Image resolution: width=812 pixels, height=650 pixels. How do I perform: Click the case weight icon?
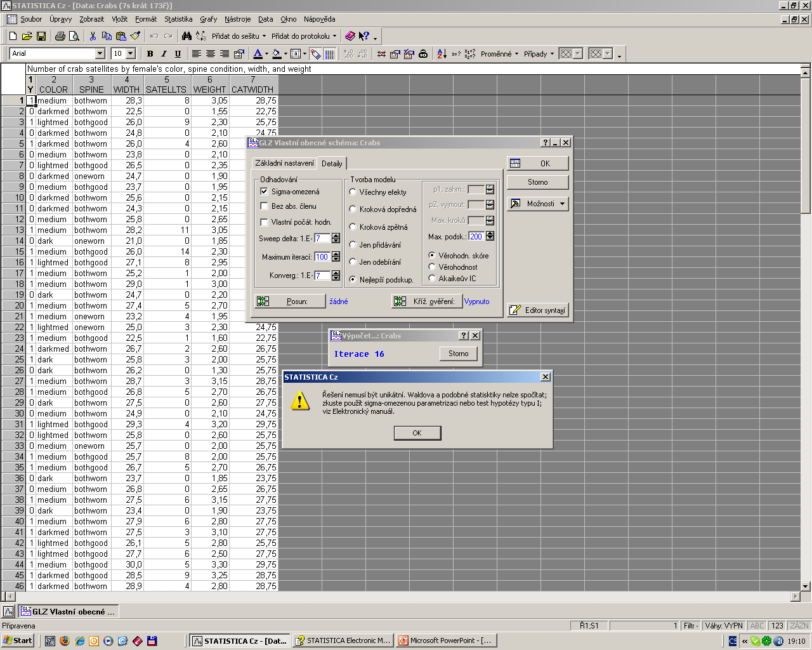[423, 54]
